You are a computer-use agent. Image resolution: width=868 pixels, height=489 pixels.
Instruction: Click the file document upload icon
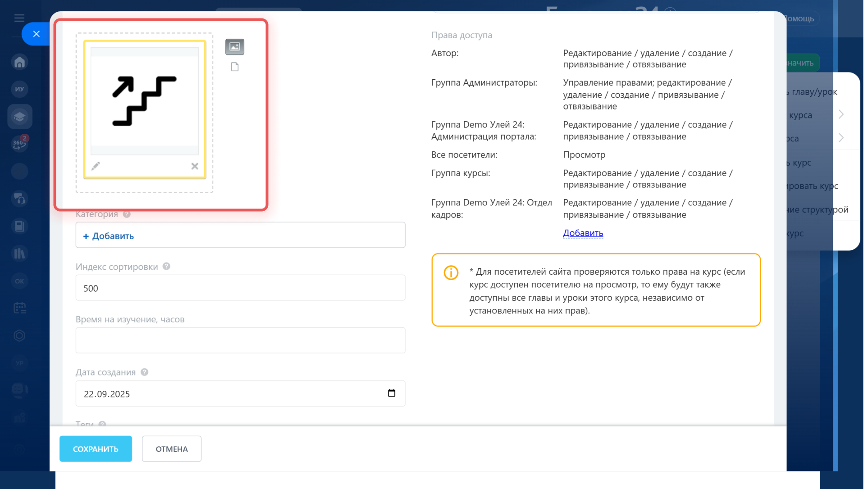pos(235,67)
